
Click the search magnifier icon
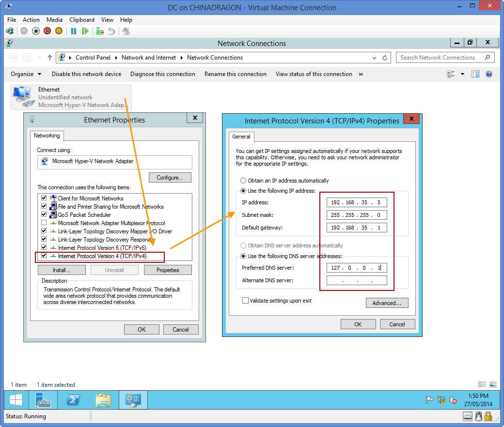pos(488,58)
